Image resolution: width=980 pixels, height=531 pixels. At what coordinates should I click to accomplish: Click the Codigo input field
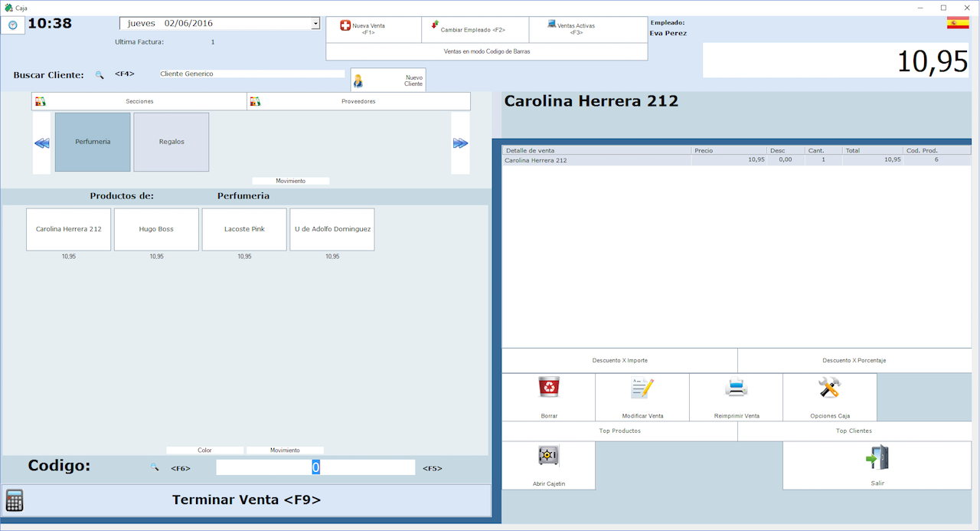pyautogui.click(x=315, y=467)
